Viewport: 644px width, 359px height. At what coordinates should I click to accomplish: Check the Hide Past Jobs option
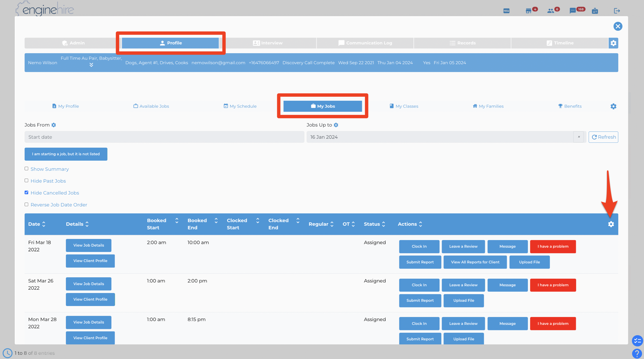[26, 181]
